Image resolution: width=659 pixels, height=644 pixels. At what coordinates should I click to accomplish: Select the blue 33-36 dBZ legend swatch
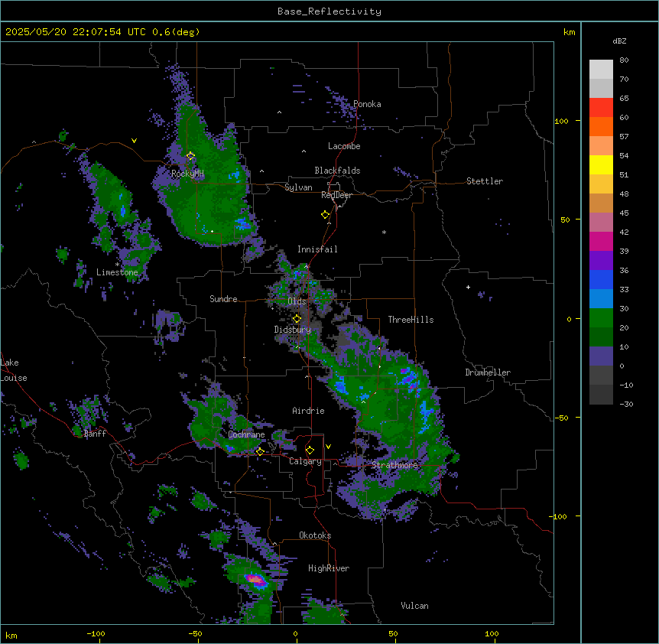601,279
